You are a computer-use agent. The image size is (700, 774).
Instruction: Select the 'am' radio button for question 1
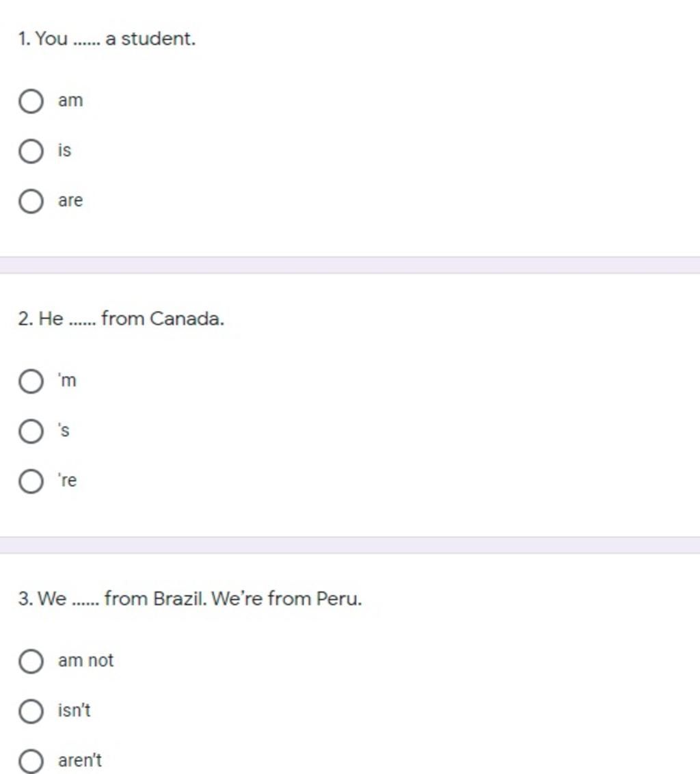31,101
